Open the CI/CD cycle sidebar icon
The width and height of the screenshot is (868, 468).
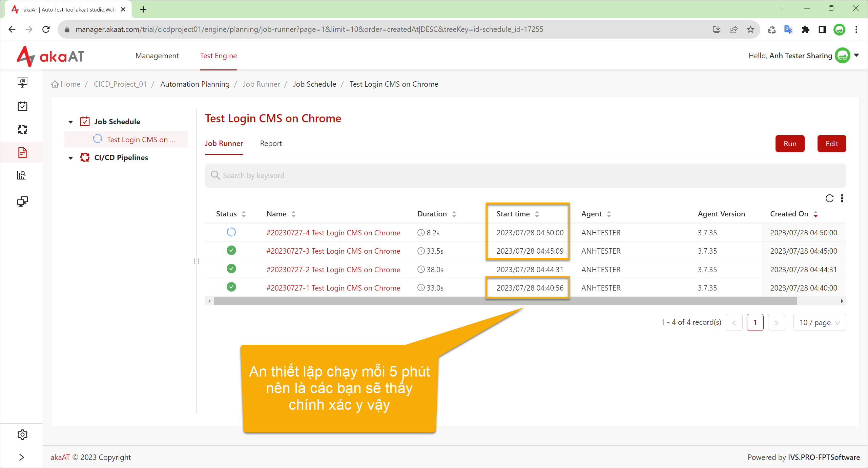click(x=22, y=129)
